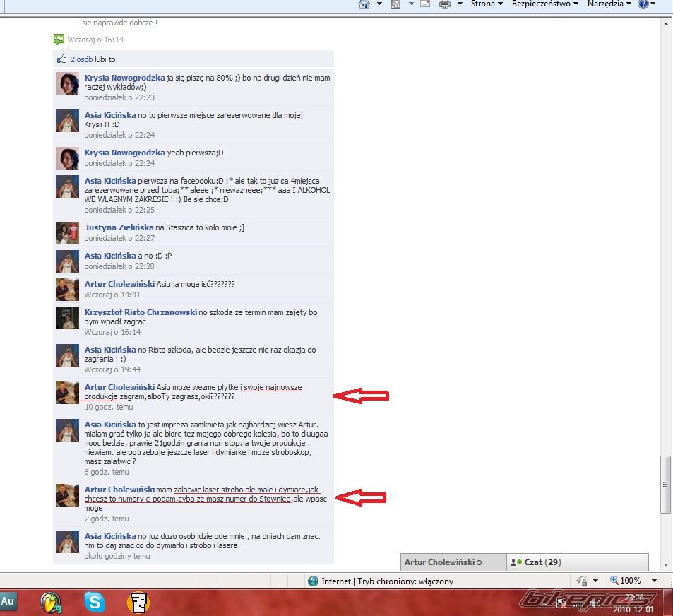Open the Bezpieczeństwo menu
Image resolution: width=673 pixels, height=616 pixels.
click(544, 4)
